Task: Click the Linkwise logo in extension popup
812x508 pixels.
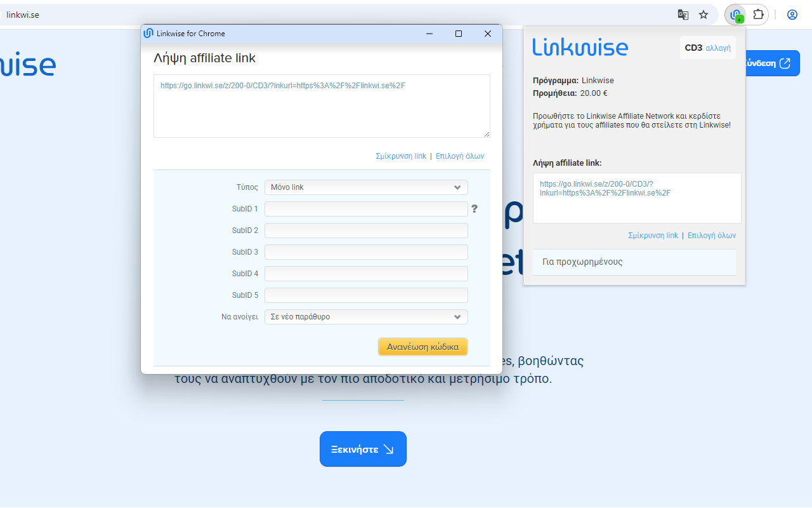Action: point(580,47)
